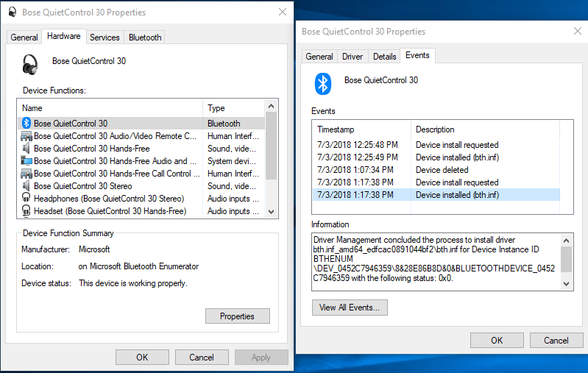This screenshot has height=373, width=588.
Task: Click OK in the right Events window
Action: click(497, 341)
